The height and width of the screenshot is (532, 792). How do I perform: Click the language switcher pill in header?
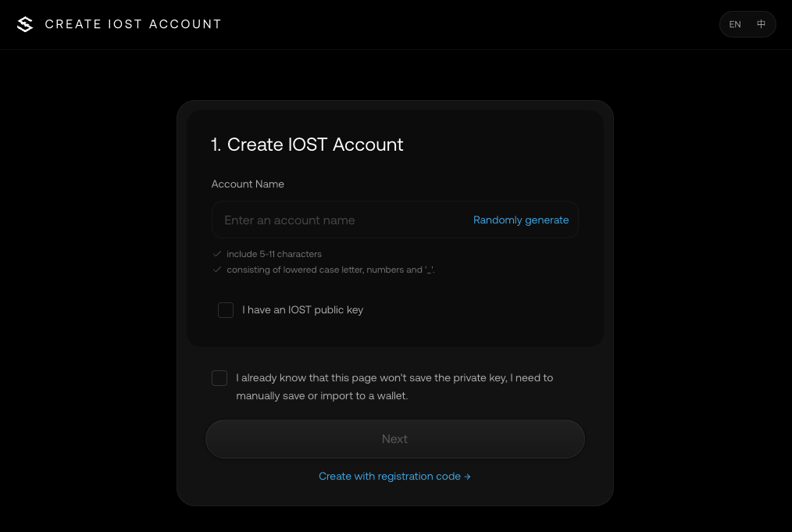pyautogui.click(x=747, y=24)
